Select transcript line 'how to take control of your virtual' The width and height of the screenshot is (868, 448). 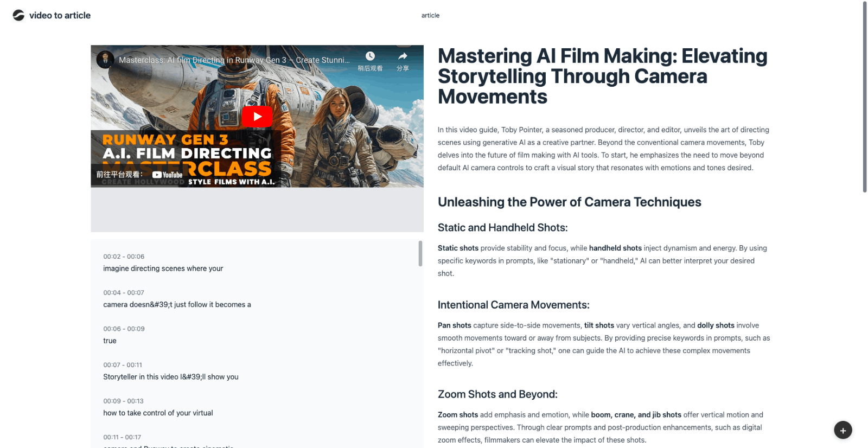pyautogui.click(x=158, y=413)
